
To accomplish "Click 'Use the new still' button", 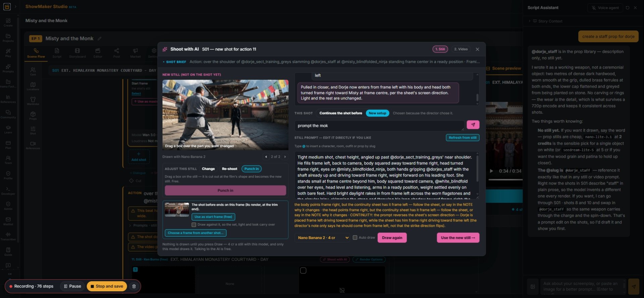I will 458,238.
